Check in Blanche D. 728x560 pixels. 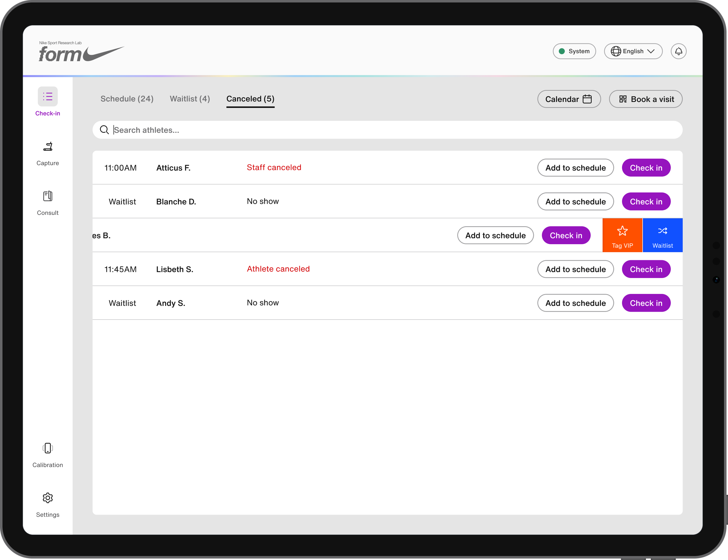point(646,201)
